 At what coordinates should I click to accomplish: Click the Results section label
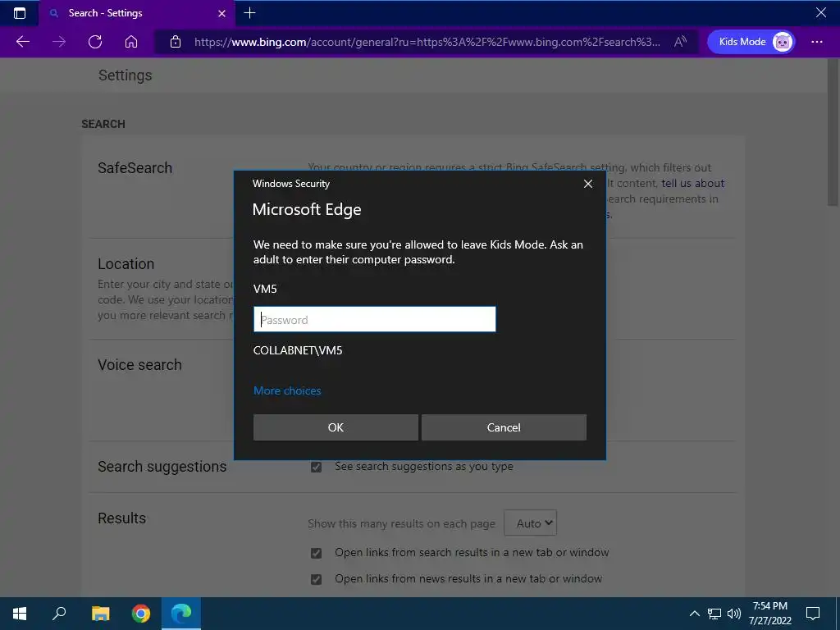(121, 518)
